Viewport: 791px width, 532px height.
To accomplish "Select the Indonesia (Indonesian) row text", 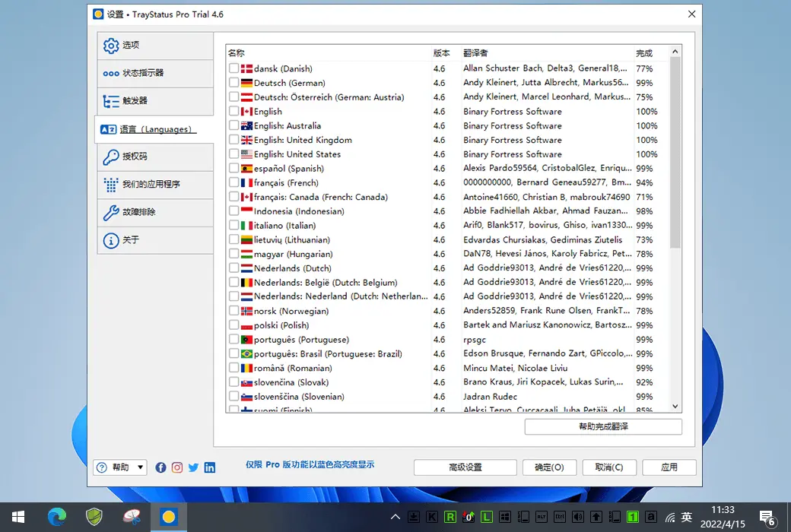I will click(x=299, y=211).
